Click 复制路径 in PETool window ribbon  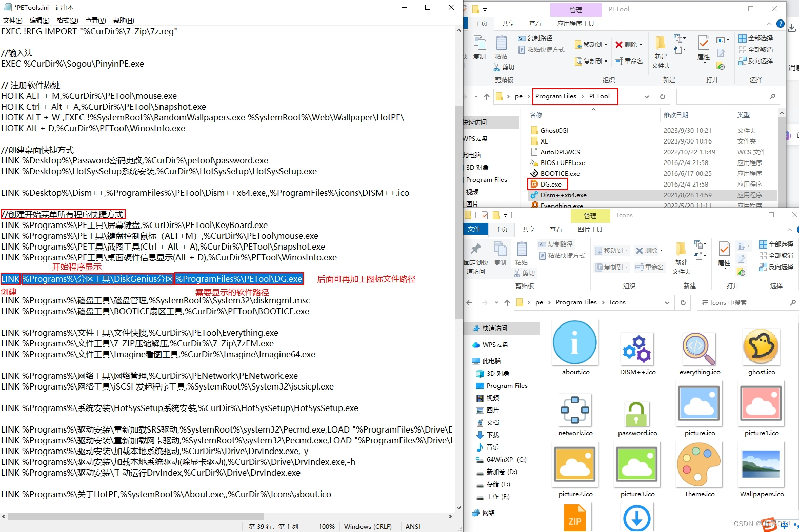pos(535,38)
